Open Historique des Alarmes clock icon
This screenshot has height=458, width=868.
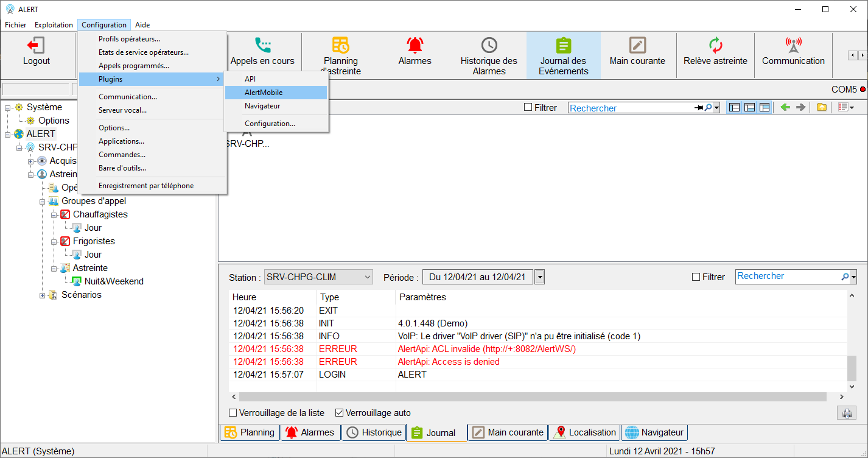pos(489,46)
